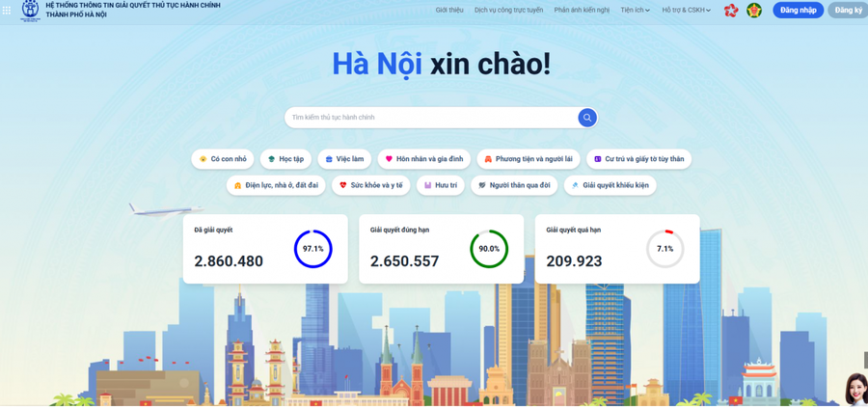Open Phản ánh kiến nghị page

[x=582, y=10]
